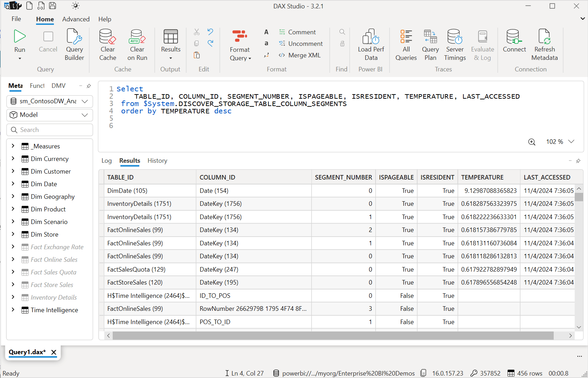Expand the Dim Product table node
Viewport: 588px width, 378px height.
click(x=13, y=209)
